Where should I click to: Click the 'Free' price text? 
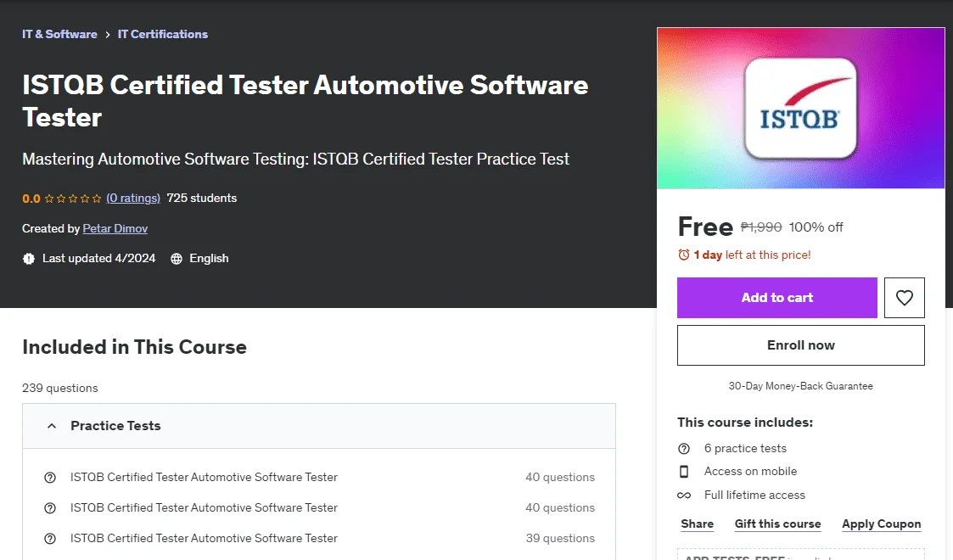[705, 227]
